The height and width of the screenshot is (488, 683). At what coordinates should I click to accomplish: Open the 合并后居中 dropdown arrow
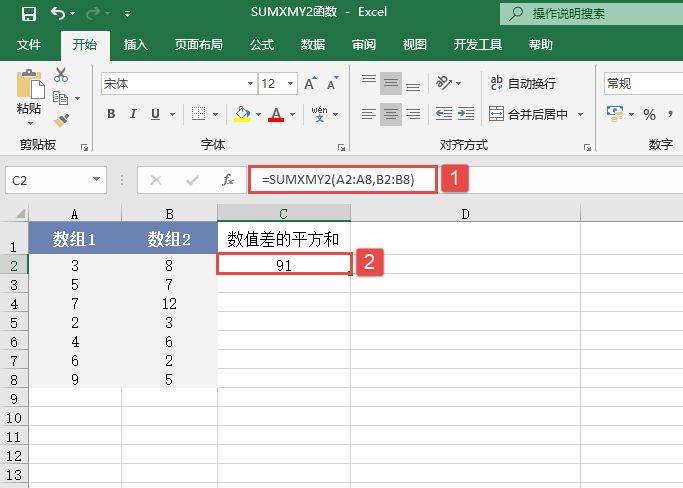click(580, 115)
